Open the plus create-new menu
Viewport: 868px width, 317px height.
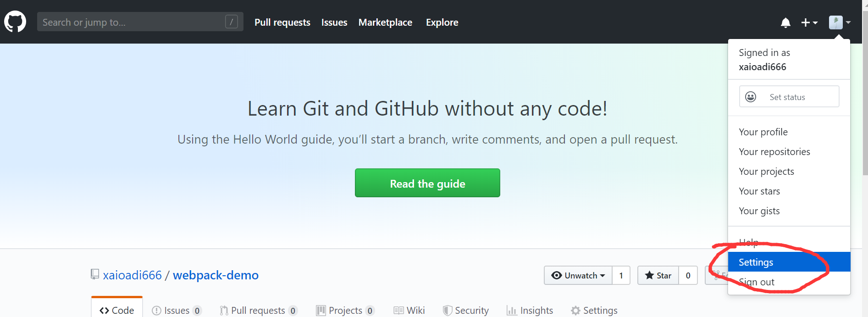coord(809,22)
